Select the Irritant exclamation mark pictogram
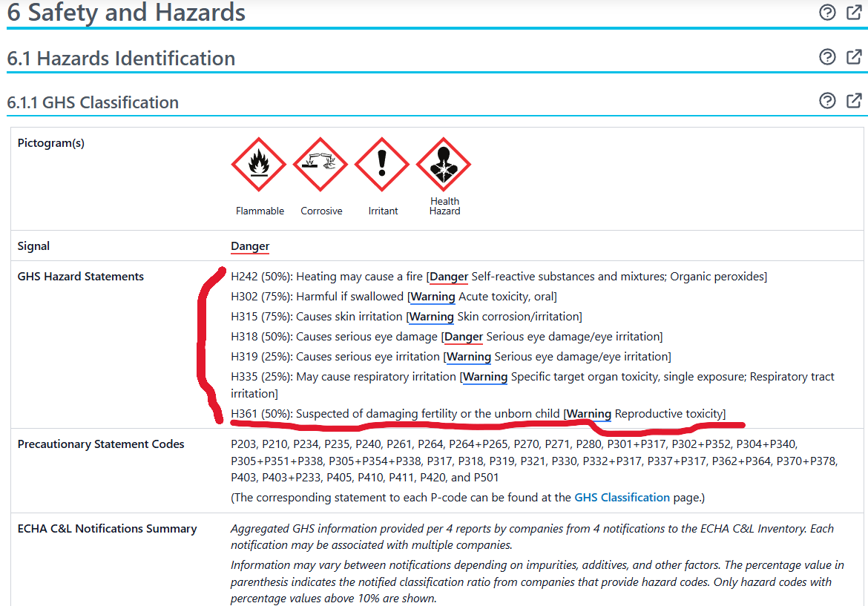This screenshot has width=868, height=606. 383,165
